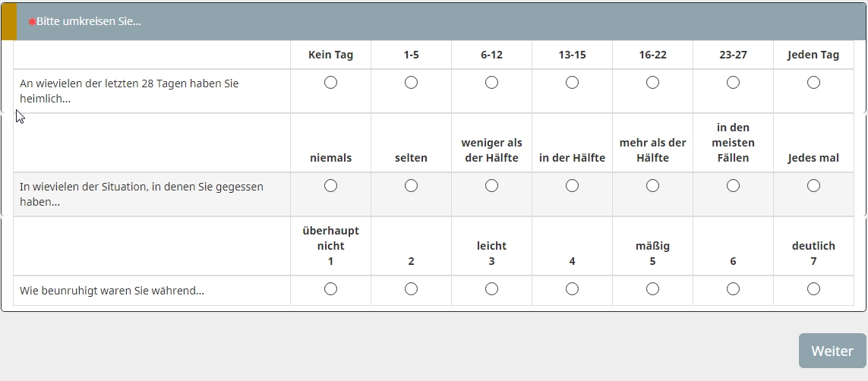Pick the '13-15' days option
868x381 pixels.
coord(572,83)
